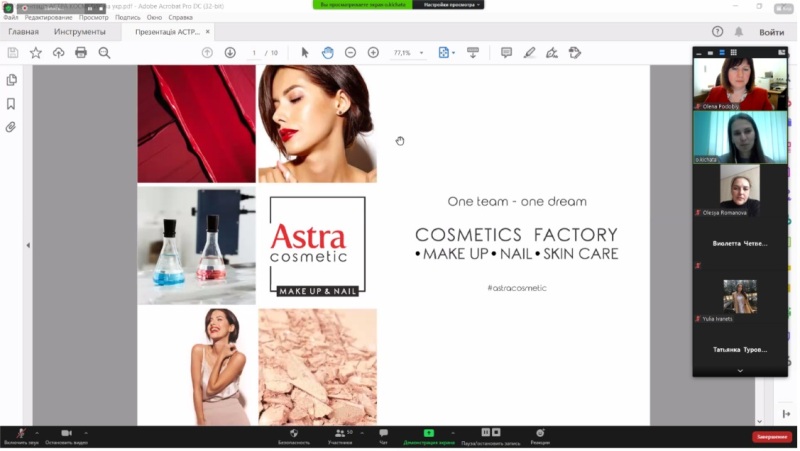Click the red Завершение end meeting button
800x451 pixels.
point(772,437)
